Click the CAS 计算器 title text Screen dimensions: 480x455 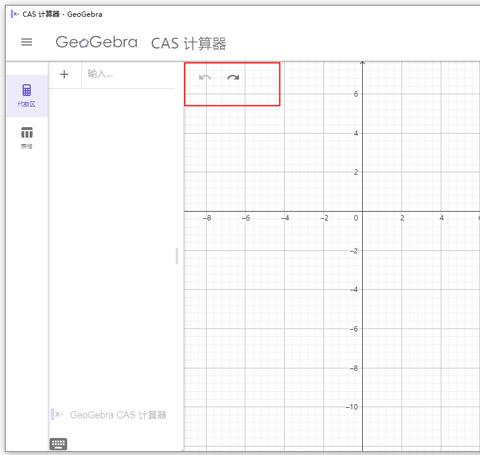(x=188, y=43)
